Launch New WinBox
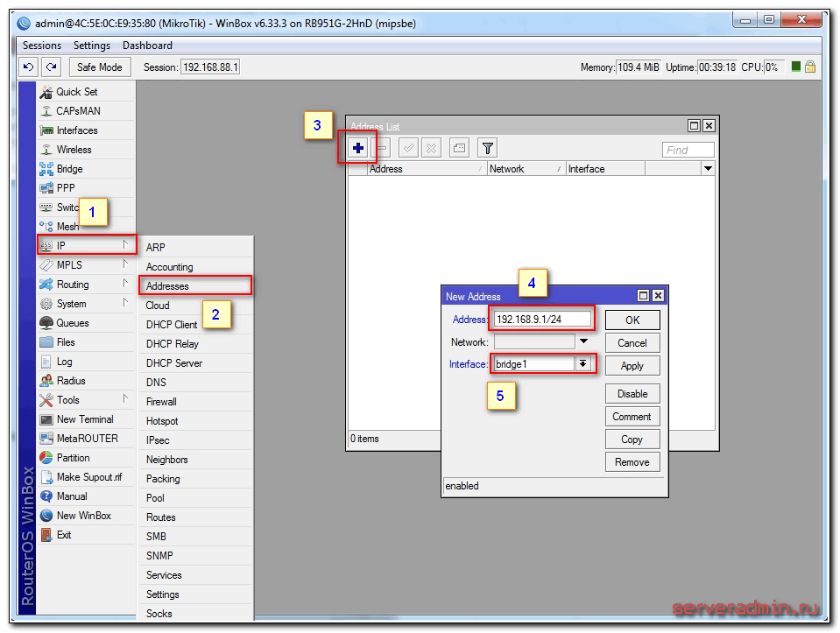This screenshot has width=840, height=633. 86,515
